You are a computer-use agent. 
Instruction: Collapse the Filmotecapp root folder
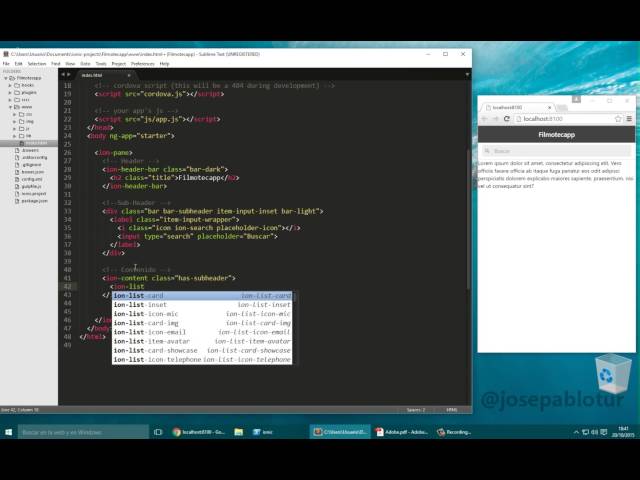[6, 78]
